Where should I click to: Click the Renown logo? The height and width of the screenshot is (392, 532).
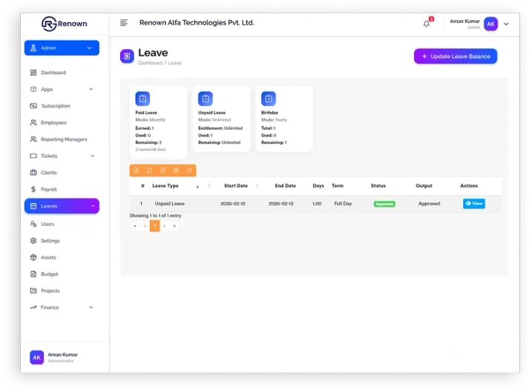click(x=64, y=24)
